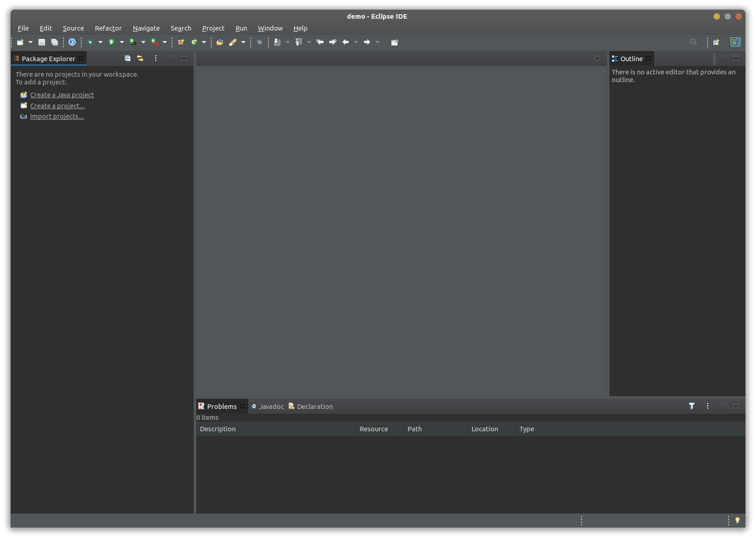
Task: Click the Run (green play) toolbar icon
Action: pos(111,42)
